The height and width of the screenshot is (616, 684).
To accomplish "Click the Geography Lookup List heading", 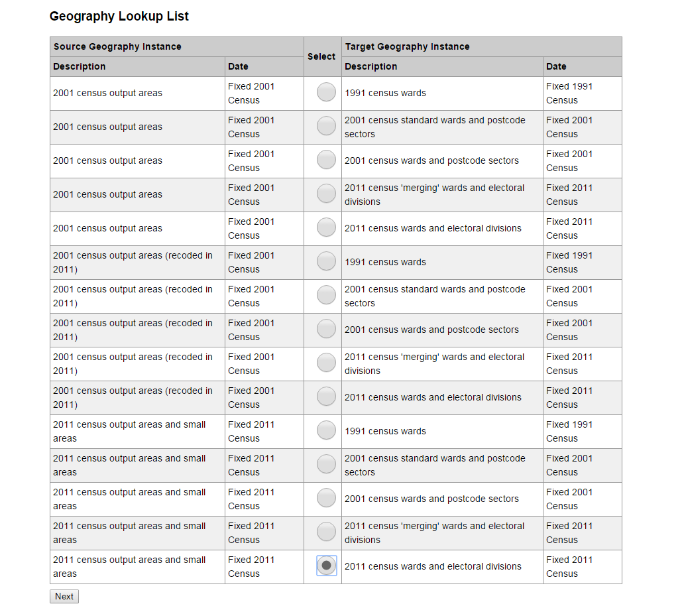I will coord(119,16).
